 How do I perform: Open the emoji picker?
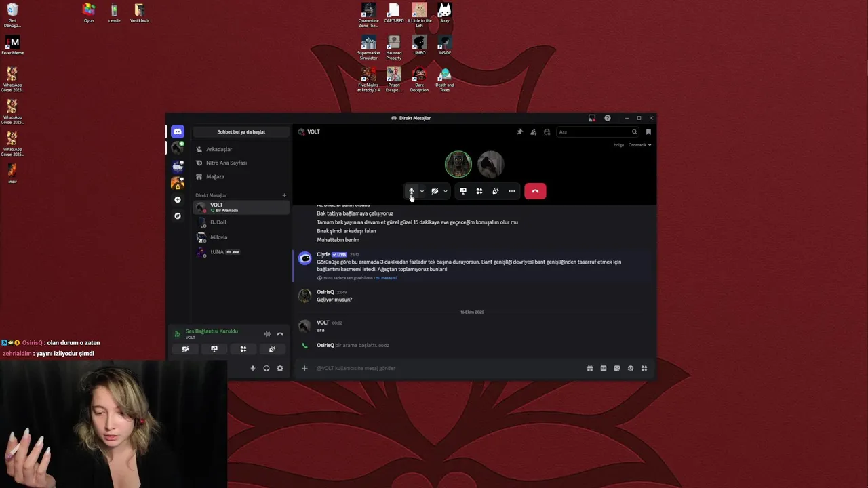[x=631, y=368]
